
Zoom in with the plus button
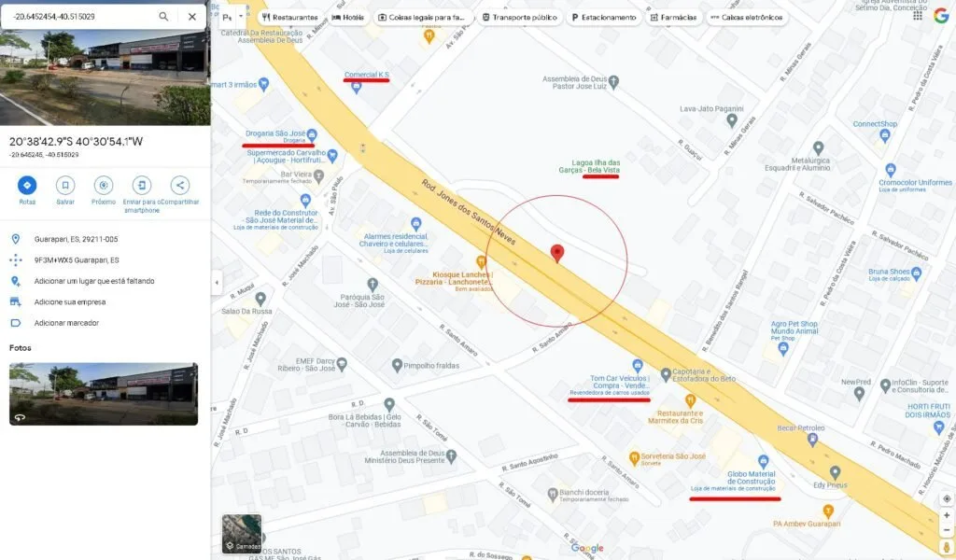pos(947,515)
